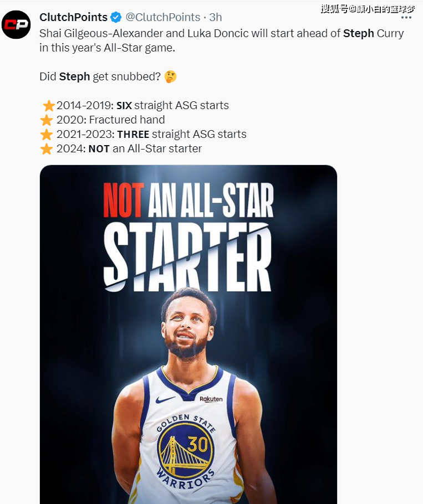Open the Not An All-Star Starter image
The image size is (423, 504).
pos(188,335)
